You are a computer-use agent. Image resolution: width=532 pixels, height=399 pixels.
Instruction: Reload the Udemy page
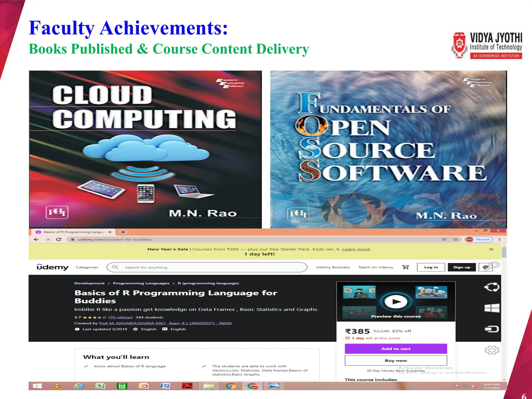59,240
